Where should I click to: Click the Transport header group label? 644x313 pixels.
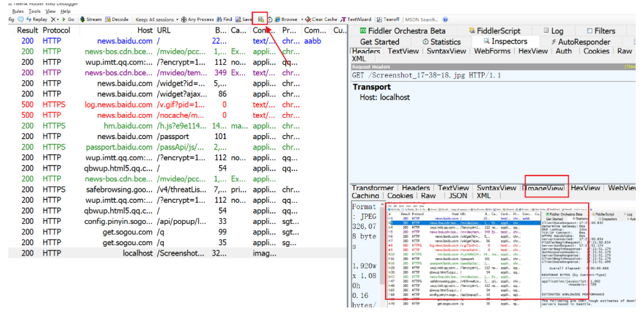point(372,87)
